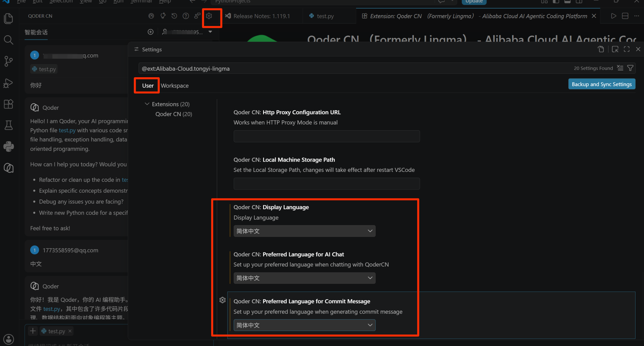The image size is (644, 346).
Task: Open the Customize Layout icon in the title bar
Action: 544,2
